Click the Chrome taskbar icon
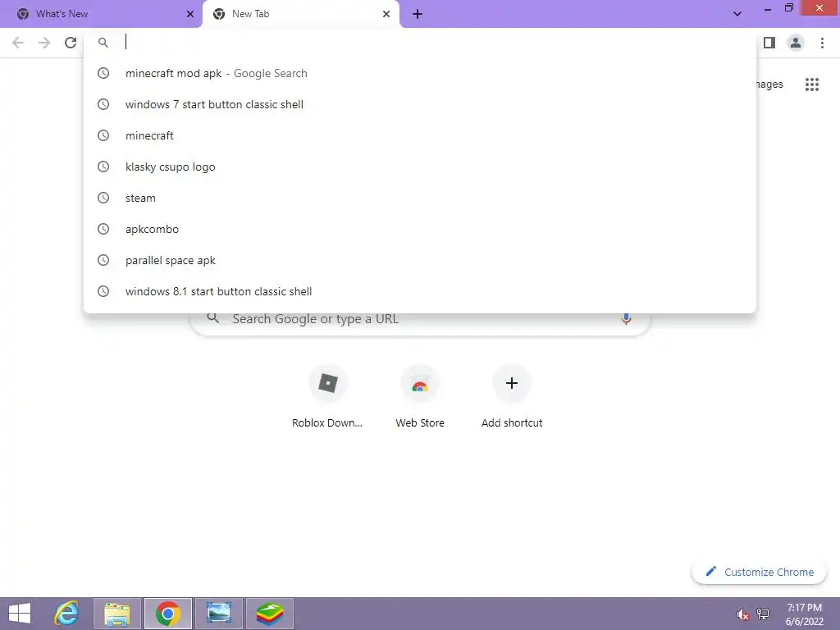This screenshot has width=840, height=630. [x=167, y=614]
